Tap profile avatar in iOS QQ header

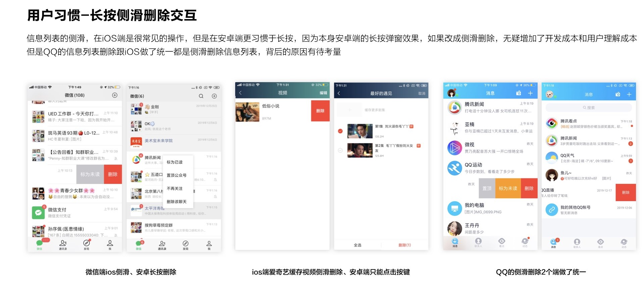pyautogui.click(x=451, y=93)
